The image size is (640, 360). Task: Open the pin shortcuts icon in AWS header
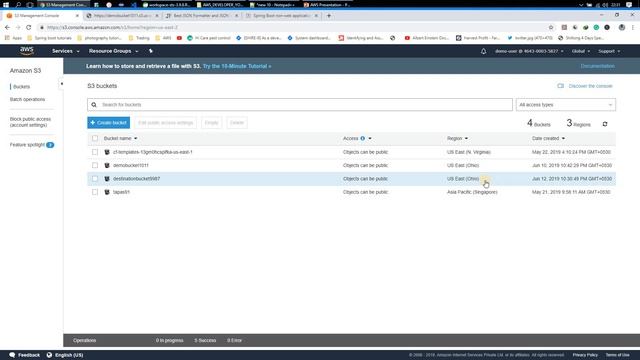click(x=150, y=51)
